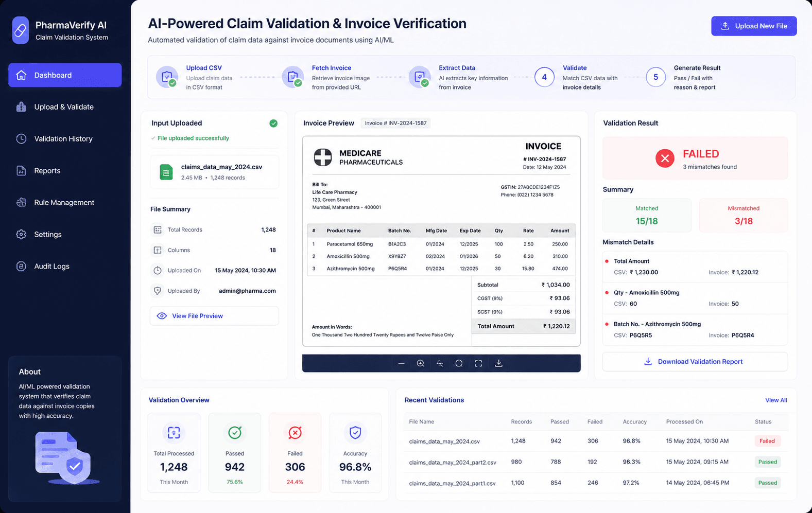Click the Fetch Invoice step icon

[293, 77]
